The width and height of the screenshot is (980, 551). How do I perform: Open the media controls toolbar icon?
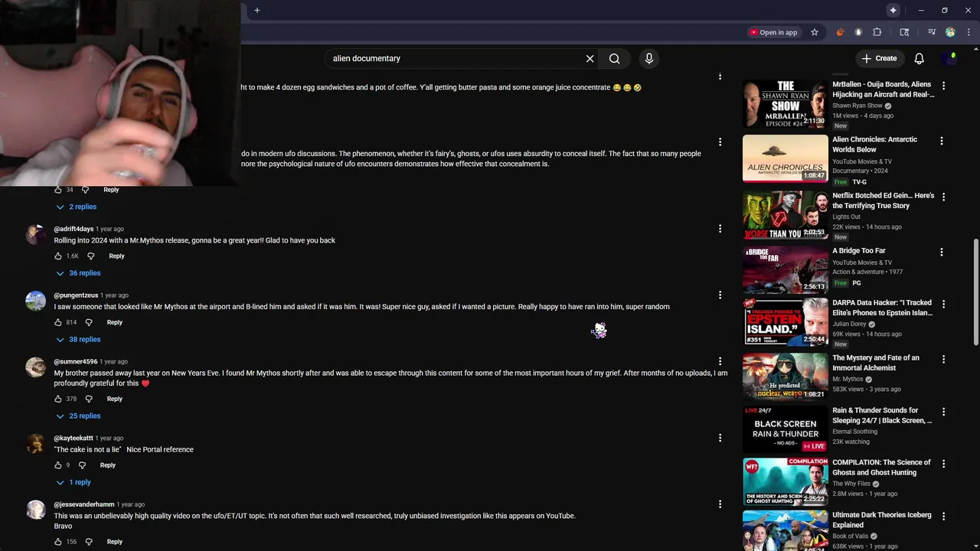932,32
